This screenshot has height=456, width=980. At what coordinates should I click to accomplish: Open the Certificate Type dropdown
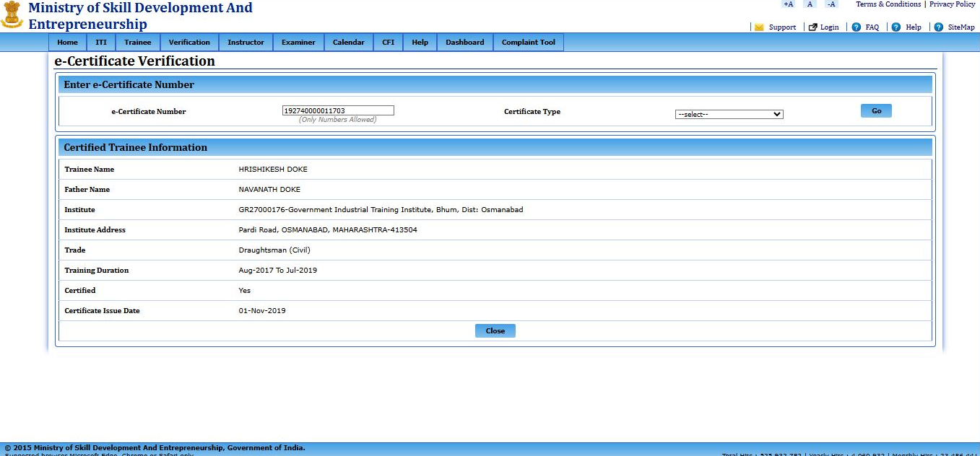[x=729, y=114]
